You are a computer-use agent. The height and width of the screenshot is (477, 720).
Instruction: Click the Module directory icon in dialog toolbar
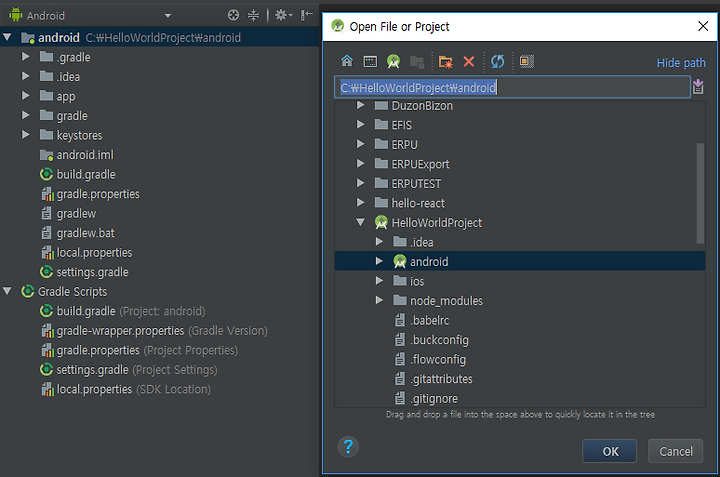417,61
